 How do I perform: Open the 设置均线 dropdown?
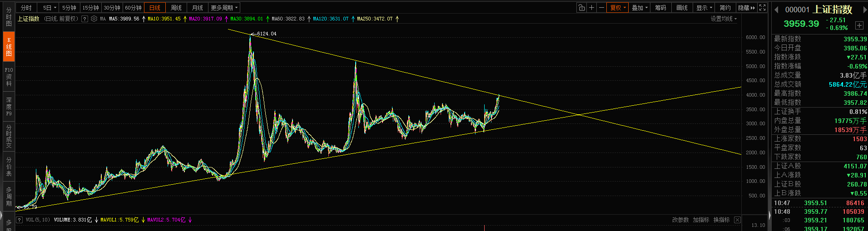(724, 19)
